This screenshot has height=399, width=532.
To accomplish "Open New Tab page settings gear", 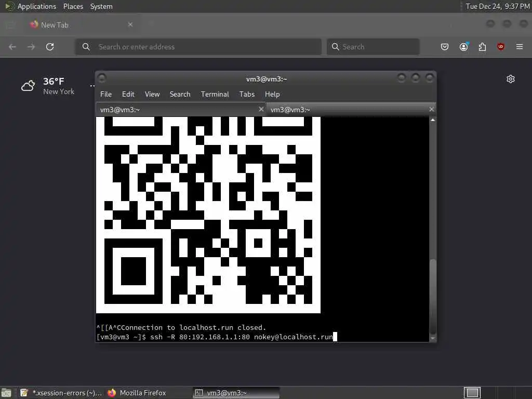I will [511, 79].
